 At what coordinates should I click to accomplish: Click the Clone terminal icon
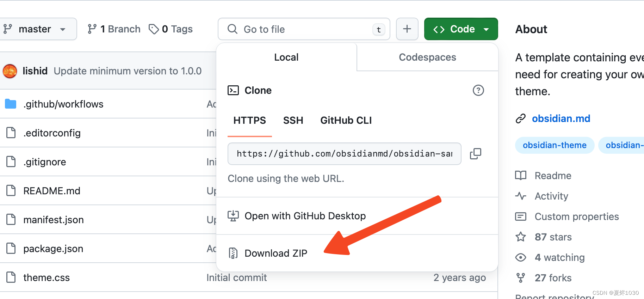[233, 90]
